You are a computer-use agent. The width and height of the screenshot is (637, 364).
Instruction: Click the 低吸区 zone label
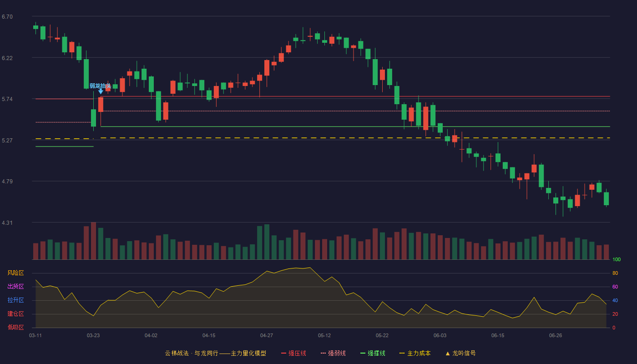(x=15, y=327)
